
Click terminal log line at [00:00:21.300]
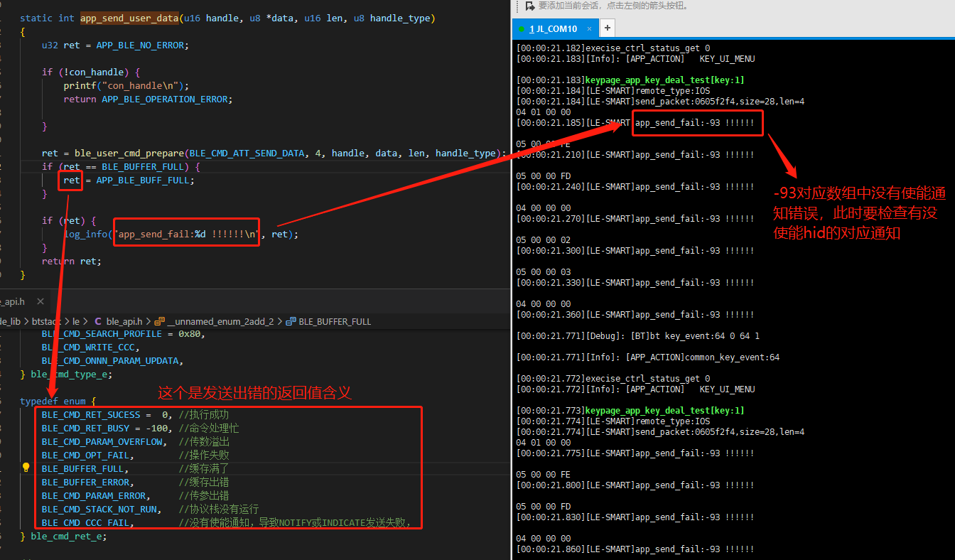click(635, 250)
